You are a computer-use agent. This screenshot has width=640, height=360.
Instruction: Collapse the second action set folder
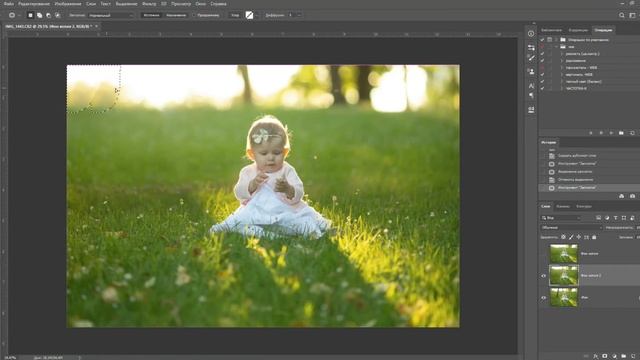pos(556,47)
